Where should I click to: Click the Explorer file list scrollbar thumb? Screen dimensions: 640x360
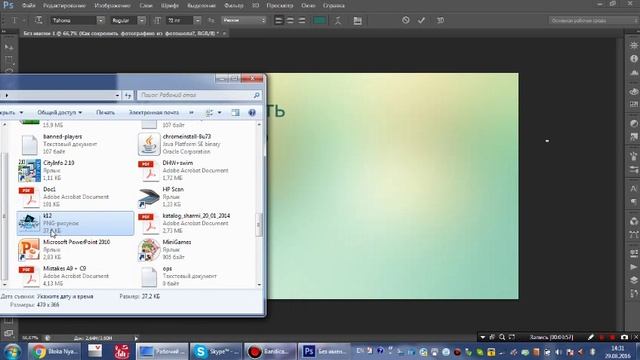(x=259, y=225)
